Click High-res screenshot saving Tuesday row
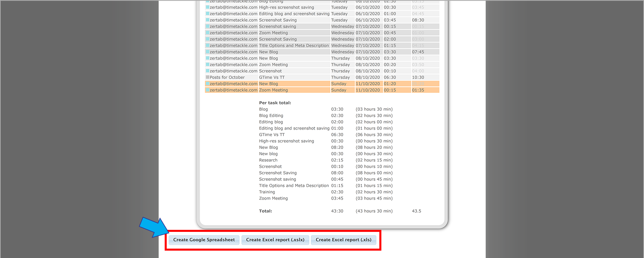The width and height of the screenshot is (644, 258). point(322,7)
